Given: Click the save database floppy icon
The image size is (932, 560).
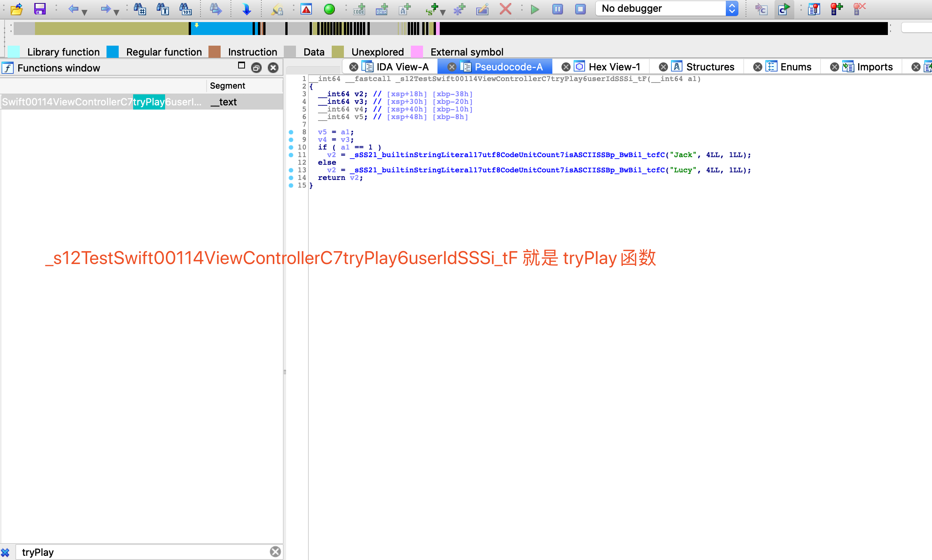Looking at the screenshot, I should click(x=40, y=8).
